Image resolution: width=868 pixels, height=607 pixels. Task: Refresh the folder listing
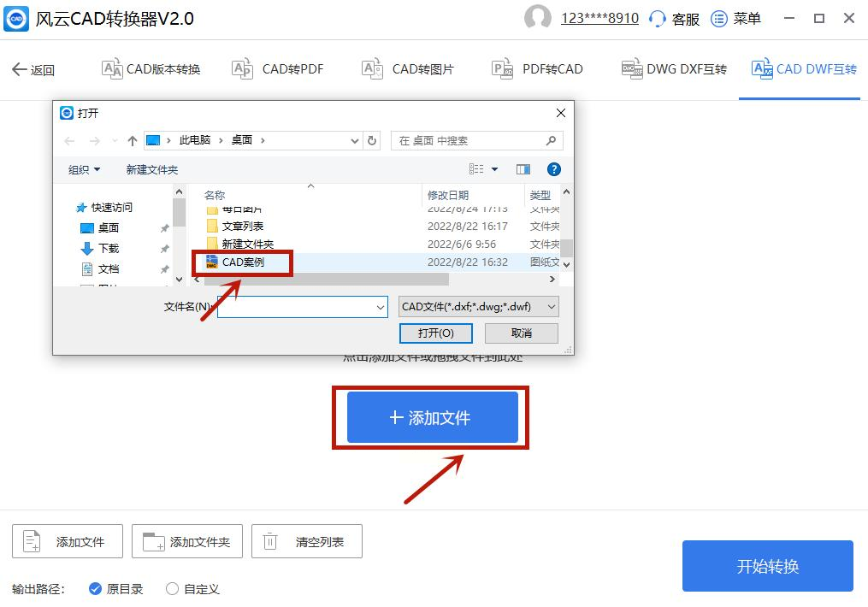pyautogui.click(x=372, y=140)
